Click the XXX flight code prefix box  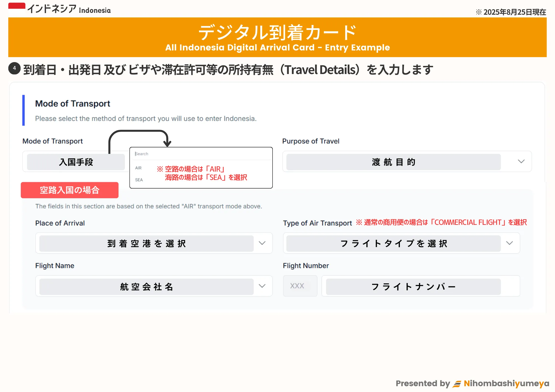(x=300, y=286)
